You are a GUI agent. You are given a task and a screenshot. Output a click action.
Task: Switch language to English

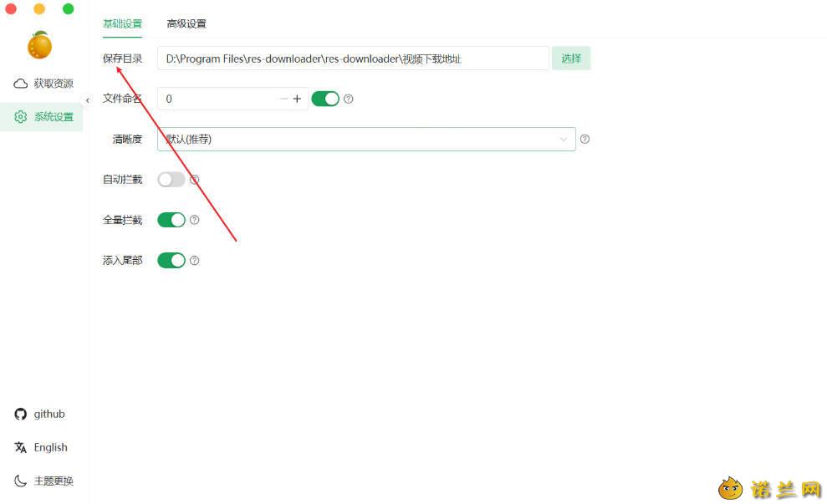51,448
